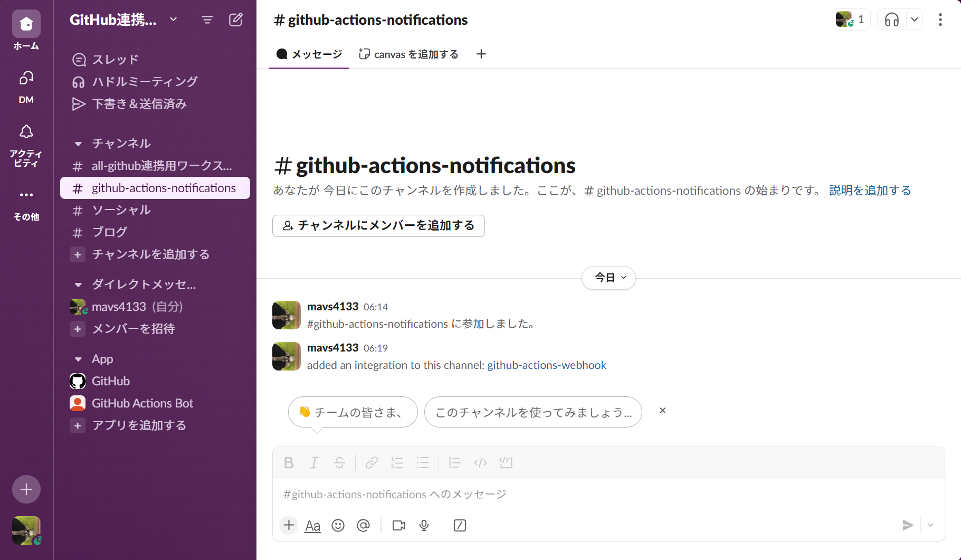Toggle the Aa formatting toolbar

[x=313, y=526]
